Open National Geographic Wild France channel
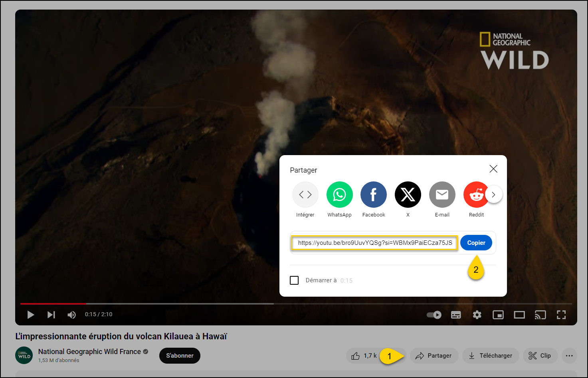 click(x=89, y=351)
